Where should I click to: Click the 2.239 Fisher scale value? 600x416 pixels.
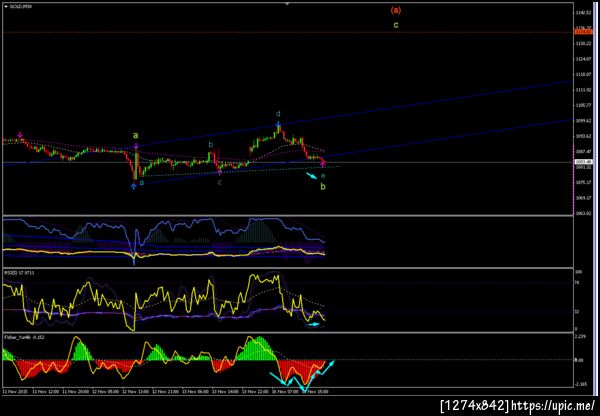(580, 336)
